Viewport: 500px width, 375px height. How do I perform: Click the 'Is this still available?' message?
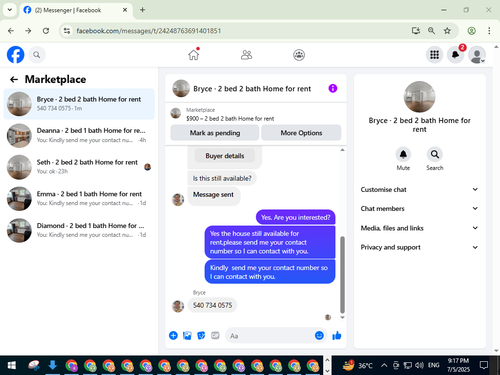point(222,178)
